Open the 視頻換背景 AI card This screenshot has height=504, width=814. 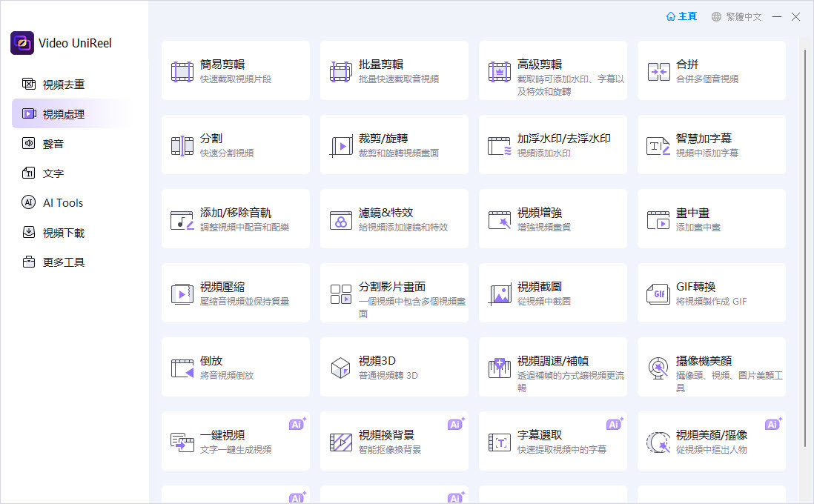point(394,441)
